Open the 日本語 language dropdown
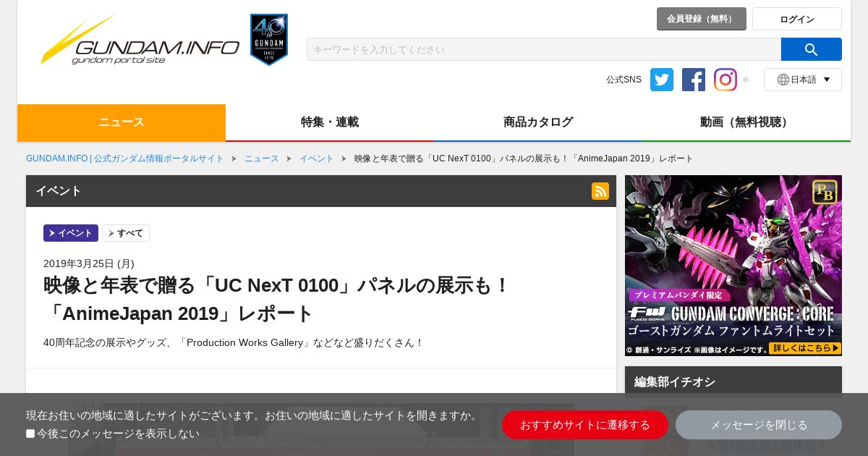Screen dimensions: 868x456 [x=803, y=80]
